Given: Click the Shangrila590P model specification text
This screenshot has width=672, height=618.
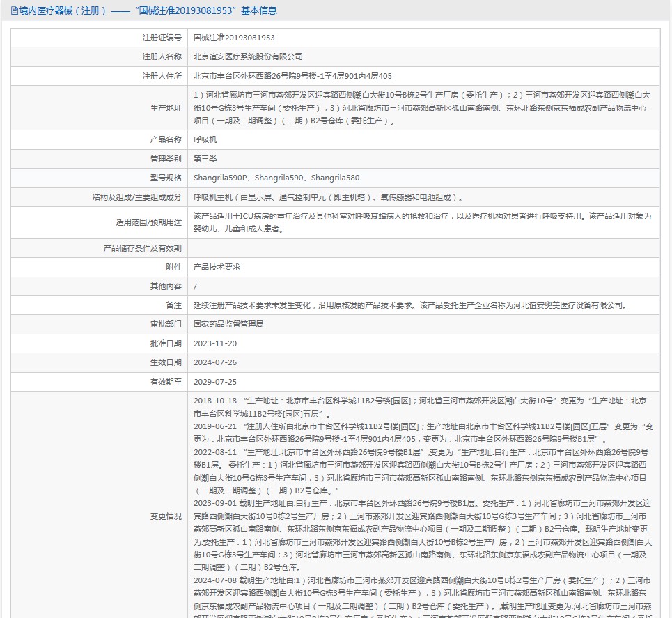Looking at the screenshot, I should (220, 178).
